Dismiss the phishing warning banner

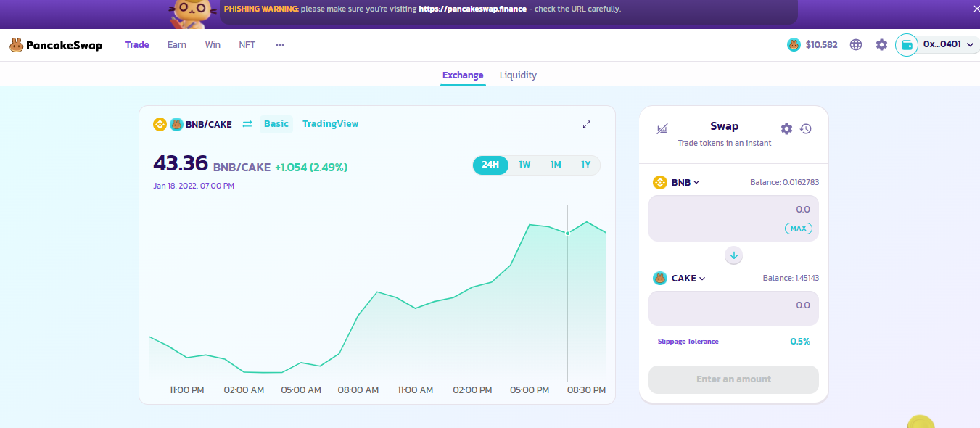tap(976, 9)
